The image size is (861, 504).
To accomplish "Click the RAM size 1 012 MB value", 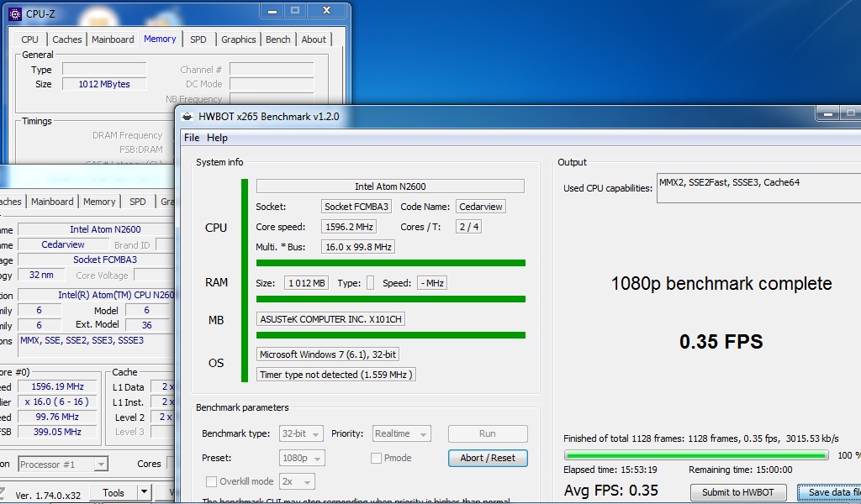I will tap(306, 283).
